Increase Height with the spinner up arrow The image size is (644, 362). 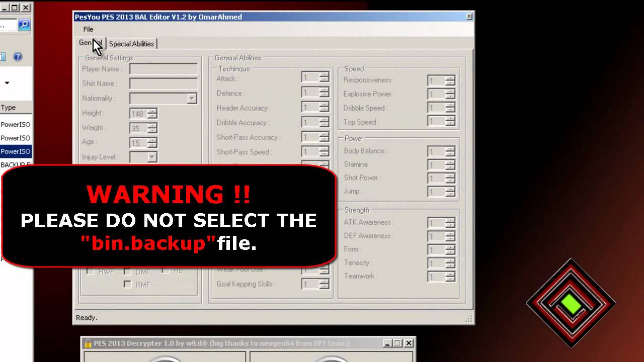pos(152,111)
